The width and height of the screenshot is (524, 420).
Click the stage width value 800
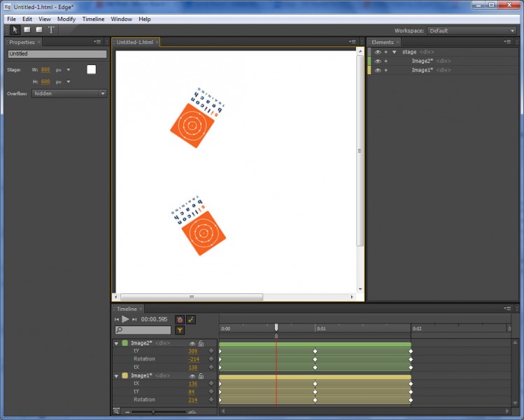pyautogui.click(x=45, y=69)
